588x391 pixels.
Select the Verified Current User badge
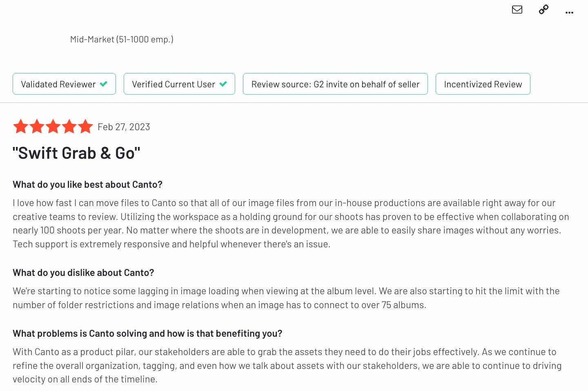pos(179,84)
